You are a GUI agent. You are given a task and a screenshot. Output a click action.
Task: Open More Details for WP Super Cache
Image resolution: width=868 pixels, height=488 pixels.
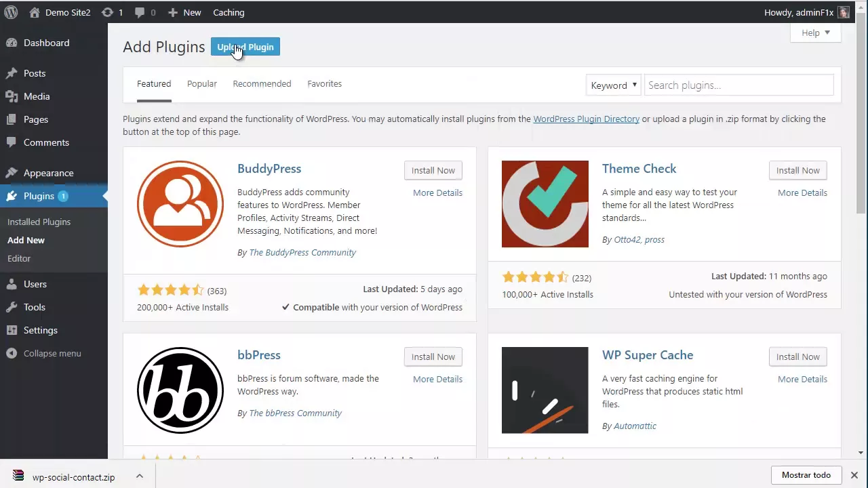point(802,379)
